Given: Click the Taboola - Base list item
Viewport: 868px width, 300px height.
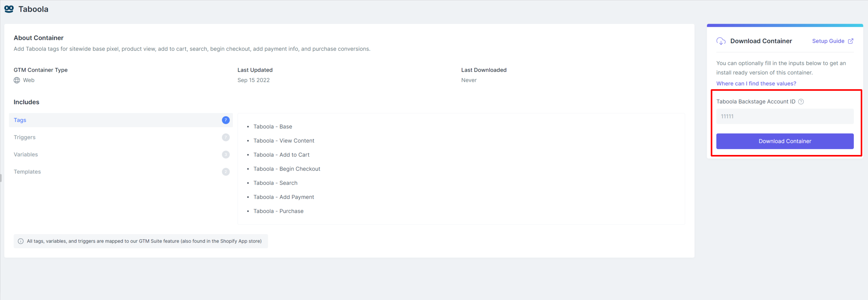Looking at the screenshot, I should (272, 127).
